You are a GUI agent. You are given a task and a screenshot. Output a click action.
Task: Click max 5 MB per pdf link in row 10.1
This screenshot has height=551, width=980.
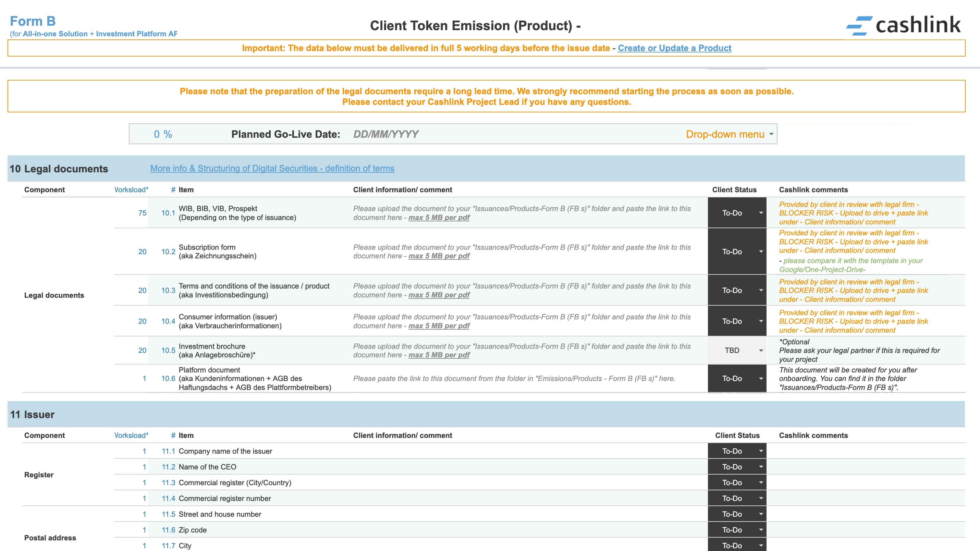439,218
